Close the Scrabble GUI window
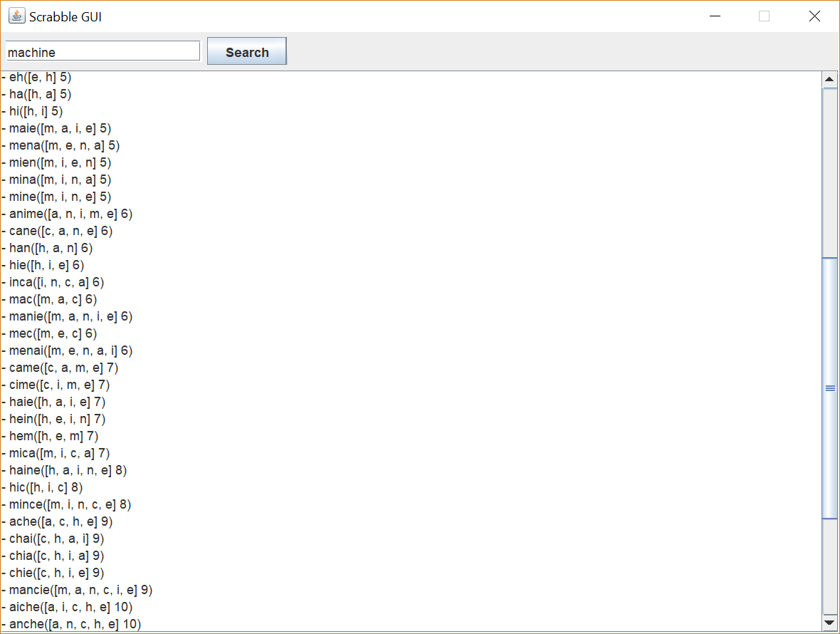Screen dimensions: 840x634 (814, 16)
